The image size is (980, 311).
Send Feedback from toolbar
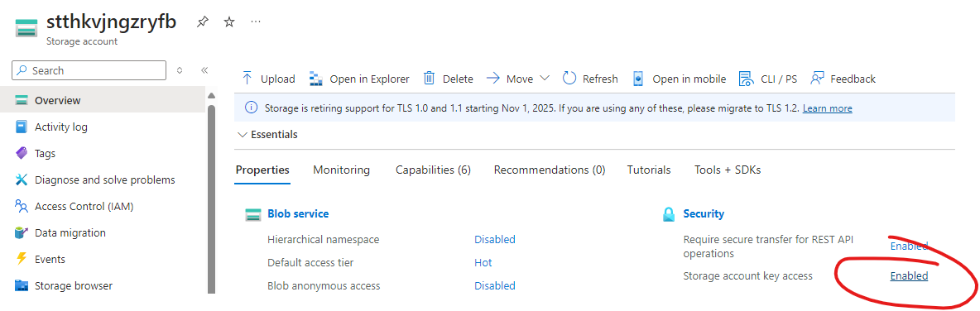(843, 79)
